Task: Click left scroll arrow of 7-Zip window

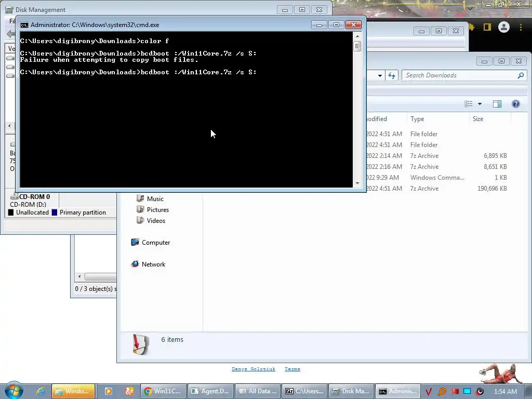Action: pyautogui.click(x=79, y=276)
